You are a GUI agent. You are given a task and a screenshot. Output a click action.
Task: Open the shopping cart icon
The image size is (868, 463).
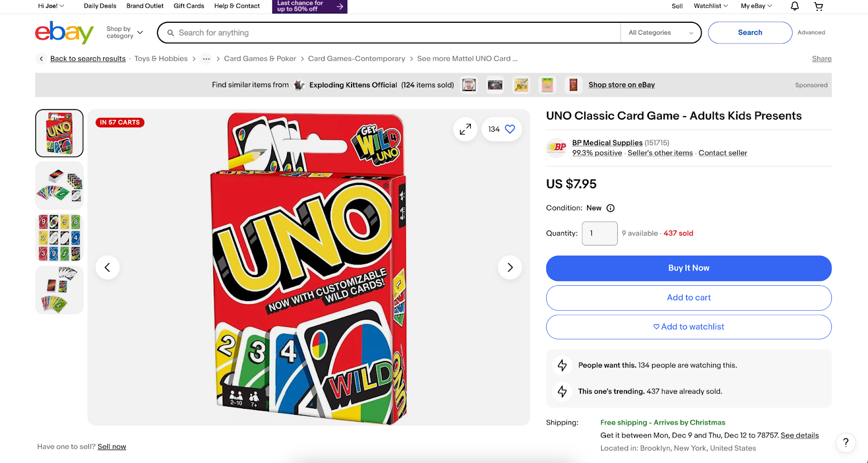pos(818,6)
